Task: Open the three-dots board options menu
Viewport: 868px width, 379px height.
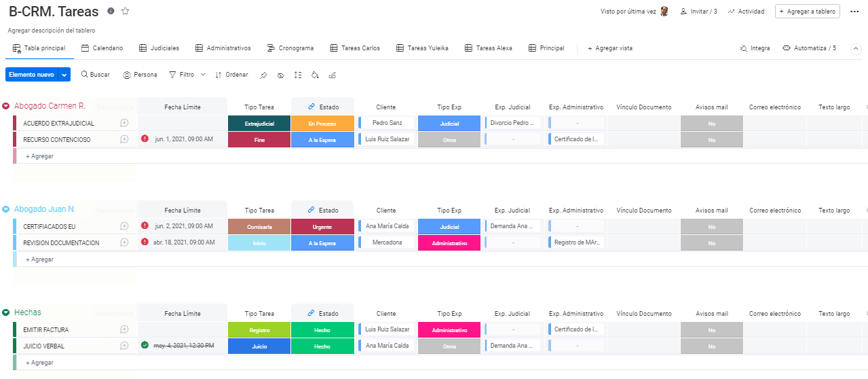Action: 854,12
